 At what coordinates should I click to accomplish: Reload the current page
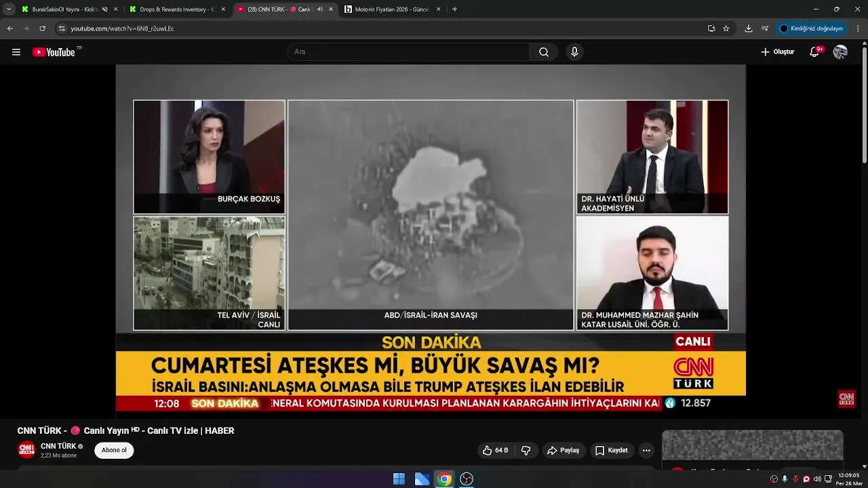42,28
